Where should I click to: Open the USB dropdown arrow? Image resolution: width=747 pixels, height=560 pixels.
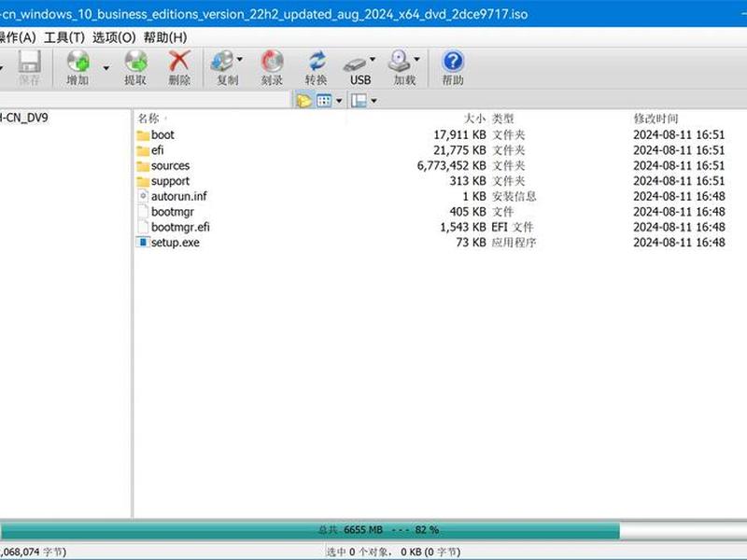(x=373, y=59)
